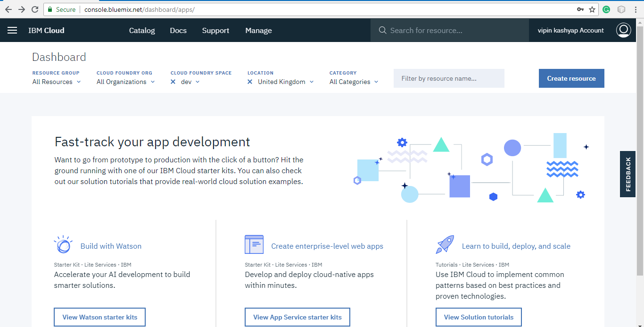Click the Create resource button
The image size is (644, 327).
[571, 78]
